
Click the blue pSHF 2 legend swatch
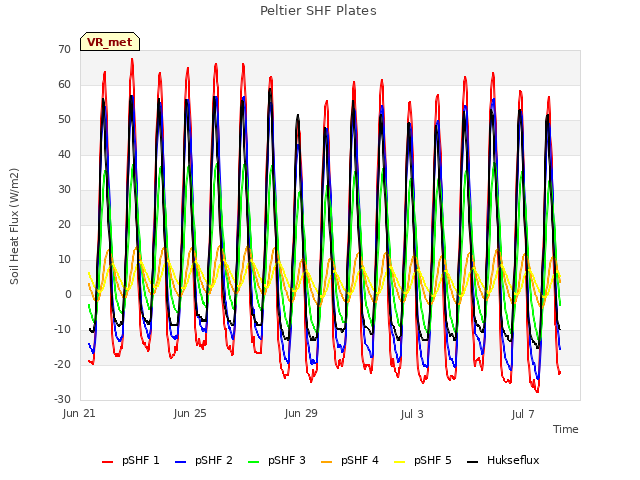click(x=180, y=462)
